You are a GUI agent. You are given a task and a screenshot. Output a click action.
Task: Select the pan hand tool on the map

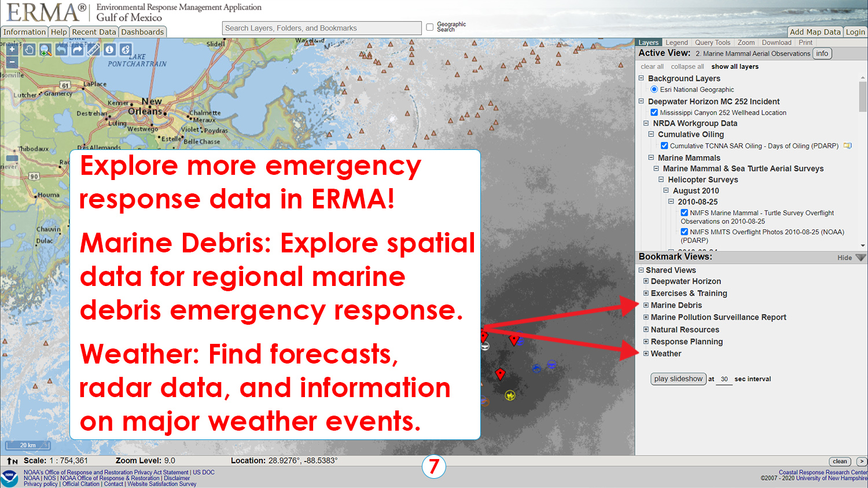[29, 50]
